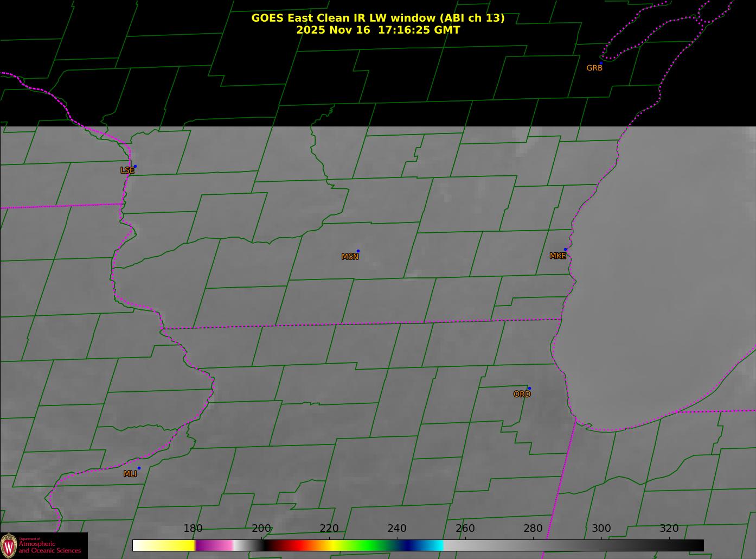Select the 2025 Nov 16 timestamp line
Image resolution: width=756 pixels, height=559 pixels.
[377, 30]
